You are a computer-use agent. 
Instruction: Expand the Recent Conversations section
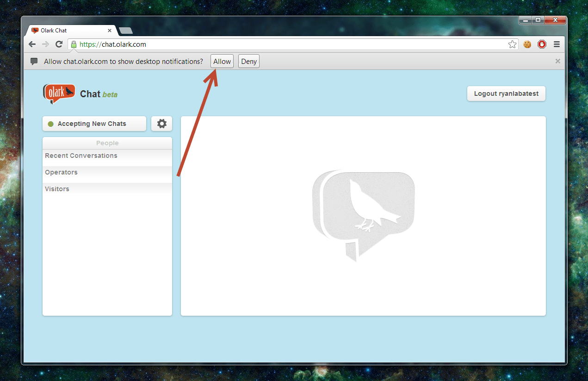tap(81, 156)
